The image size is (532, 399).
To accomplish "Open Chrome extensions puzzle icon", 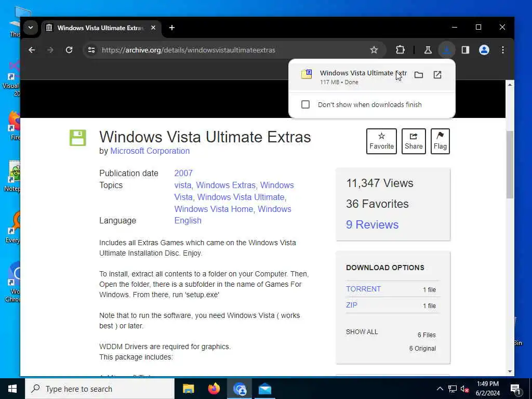I will (x=401, y=50).
